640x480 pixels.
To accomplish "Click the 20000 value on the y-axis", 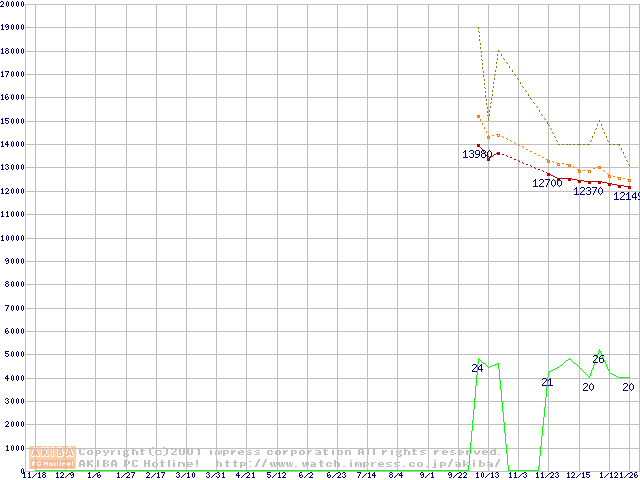I will click(x=13, y=4).
